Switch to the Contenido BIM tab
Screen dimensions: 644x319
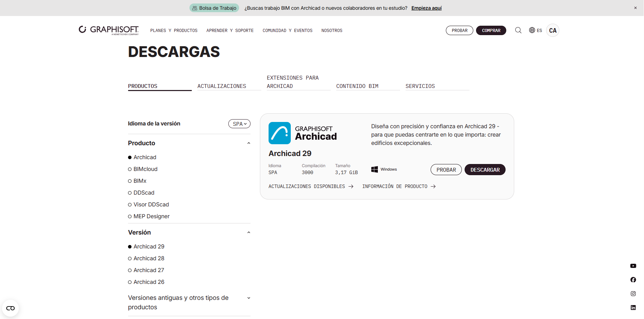click(x=368, y=86)
